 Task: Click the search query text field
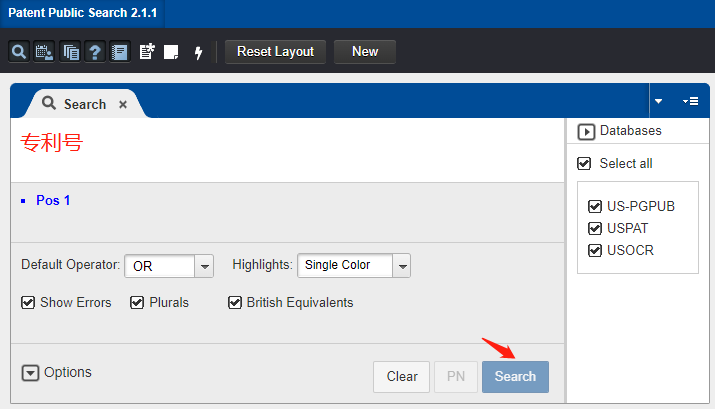290,148
